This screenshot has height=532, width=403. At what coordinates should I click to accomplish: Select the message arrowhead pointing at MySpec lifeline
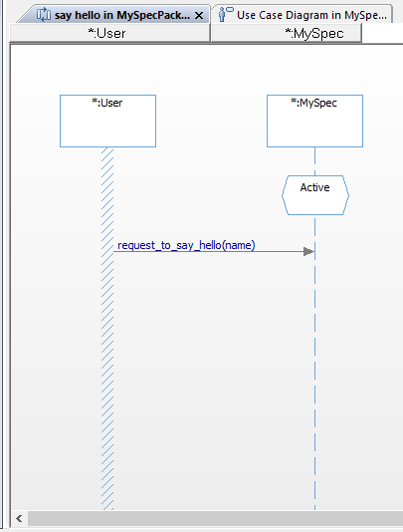click(x=308, y=251)
